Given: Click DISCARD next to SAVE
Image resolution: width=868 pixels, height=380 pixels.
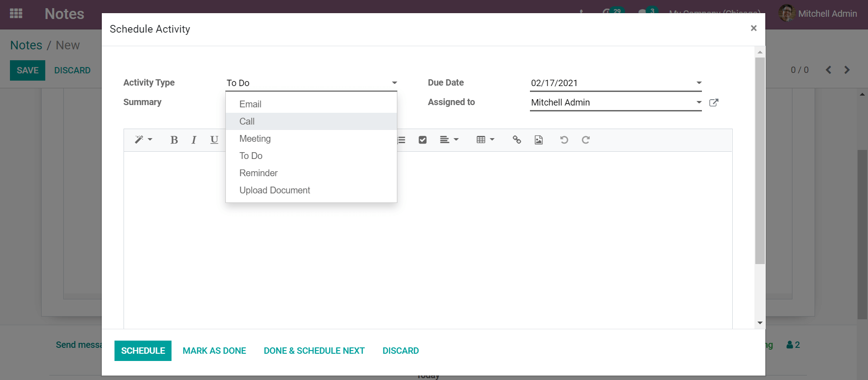Looking at the screenshot, I should (x=72, y=70).
